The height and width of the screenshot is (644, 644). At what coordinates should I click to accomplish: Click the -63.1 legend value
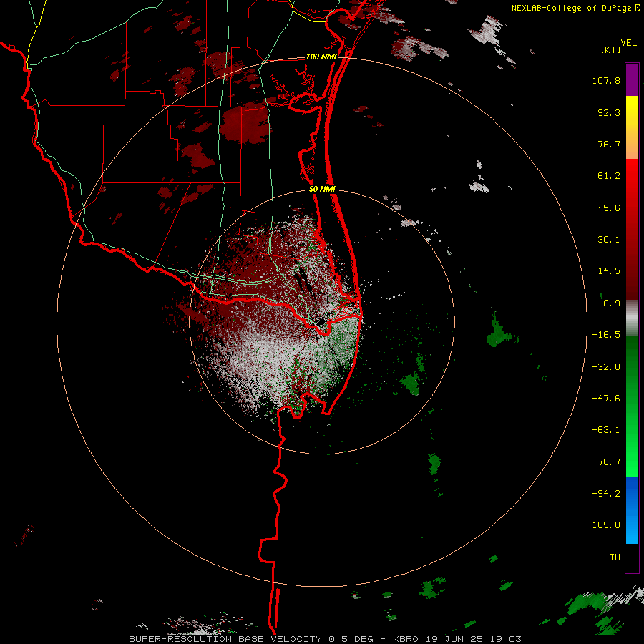click(606, 430)
